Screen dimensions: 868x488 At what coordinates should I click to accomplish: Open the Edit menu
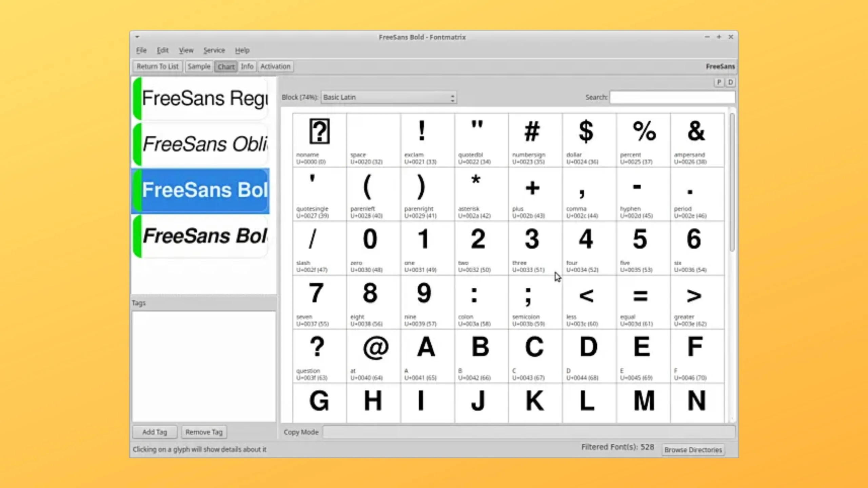(x=162, y=50)
